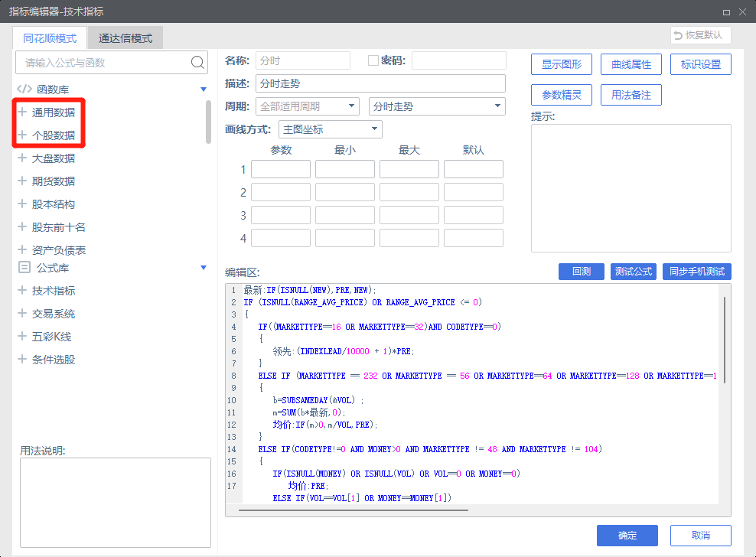Click the 恢复默认 undo arrow icon

(678, 35)
